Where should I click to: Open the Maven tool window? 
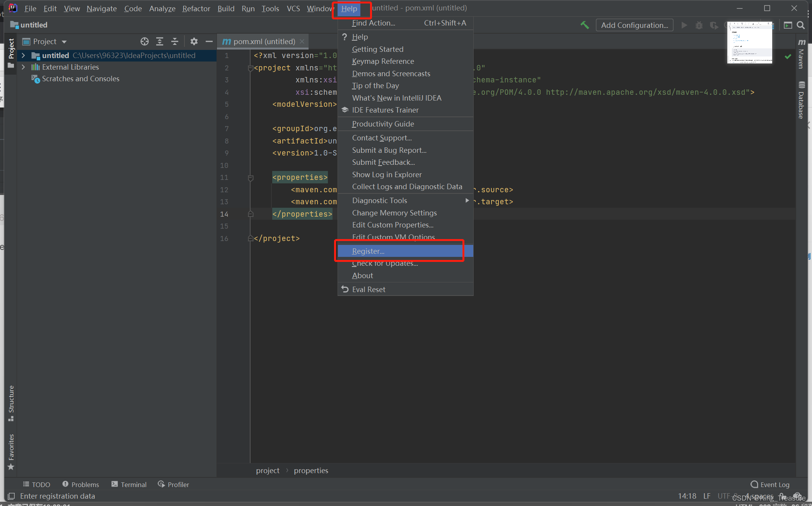click(x=802, y=54)
